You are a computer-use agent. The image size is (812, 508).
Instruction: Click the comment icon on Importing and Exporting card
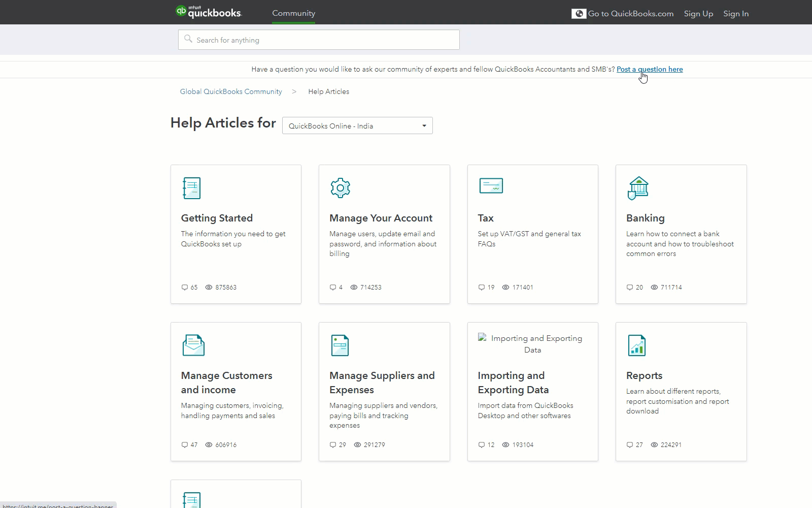pyautogui.click(x=482, y=445)
